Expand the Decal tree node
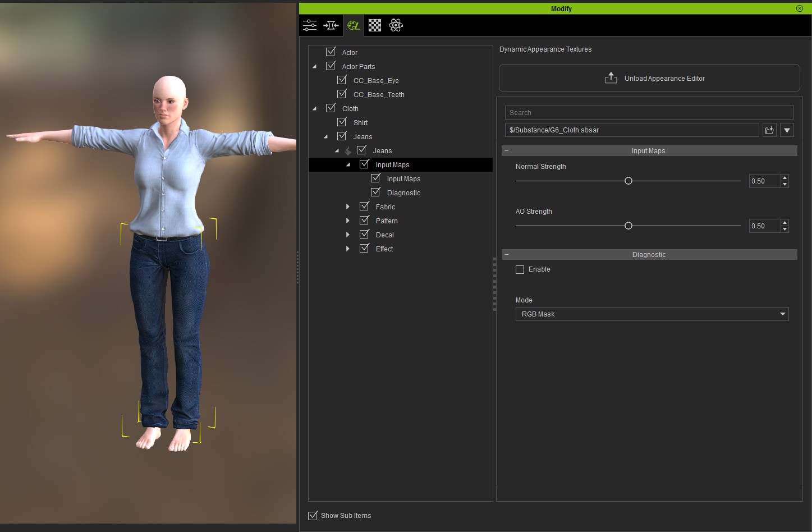The height and width of the screenshot is (532, 812). click(348, 235)
